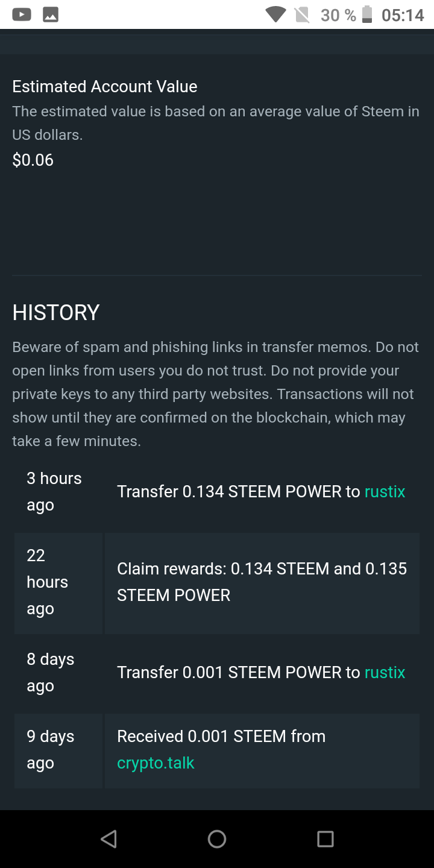This screenshot has width=434, height=868.
Task: Tap the no-SIM card status icon
Action: 302,14
